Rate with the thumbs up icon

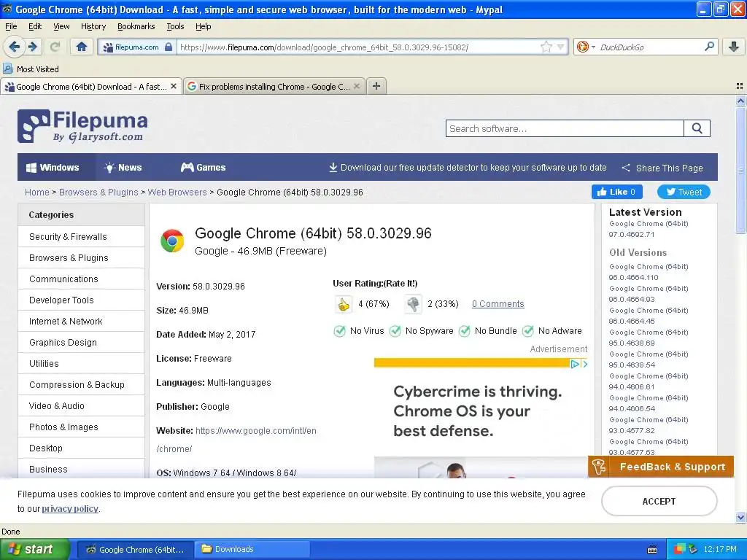tap(344, 304)
